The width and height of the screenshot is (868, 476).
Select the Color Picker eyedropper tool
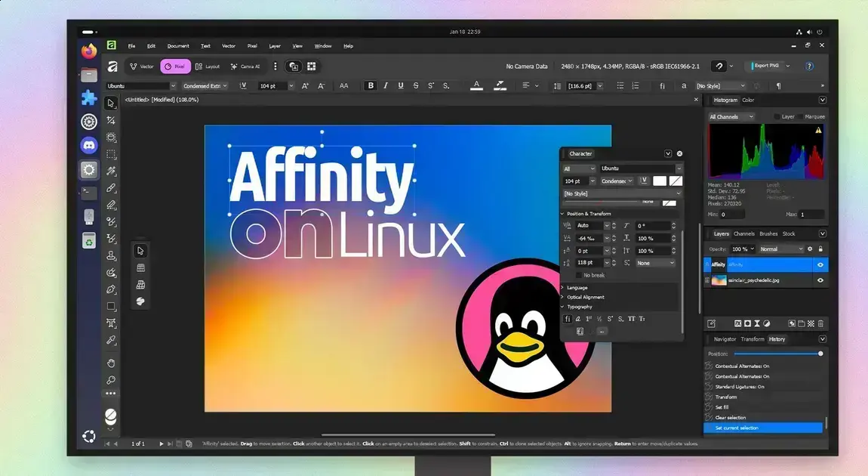tap(111, 340)
